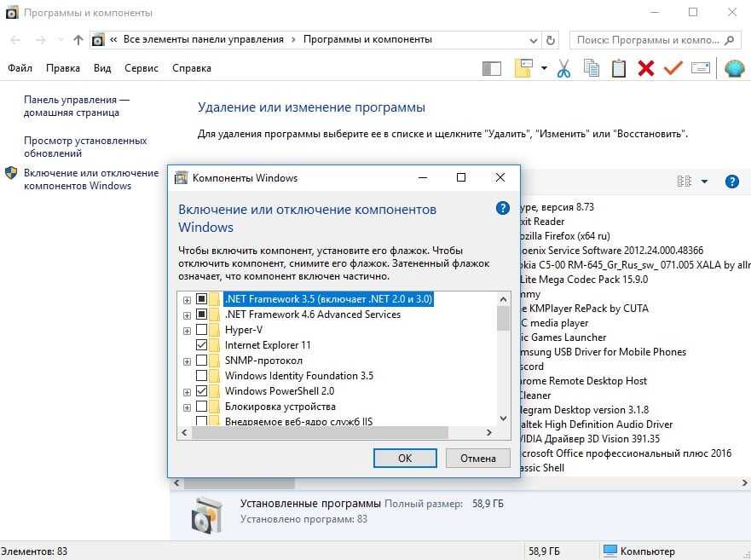This screenshot has height=560, width=751.
Task: Click the shell globe toolbar icon
Action: [734, 68]
